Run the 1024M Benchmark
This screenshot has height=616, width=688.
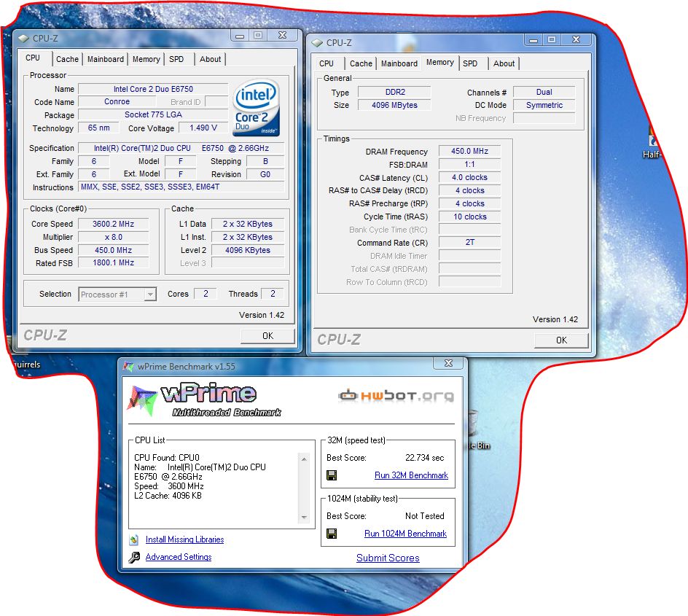pos(405,534)
